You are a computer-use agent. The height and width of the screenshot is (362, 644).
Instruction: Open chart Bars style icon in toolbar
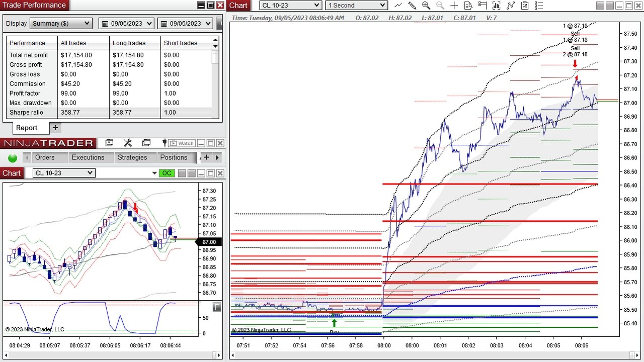click(x=398, y=6)
